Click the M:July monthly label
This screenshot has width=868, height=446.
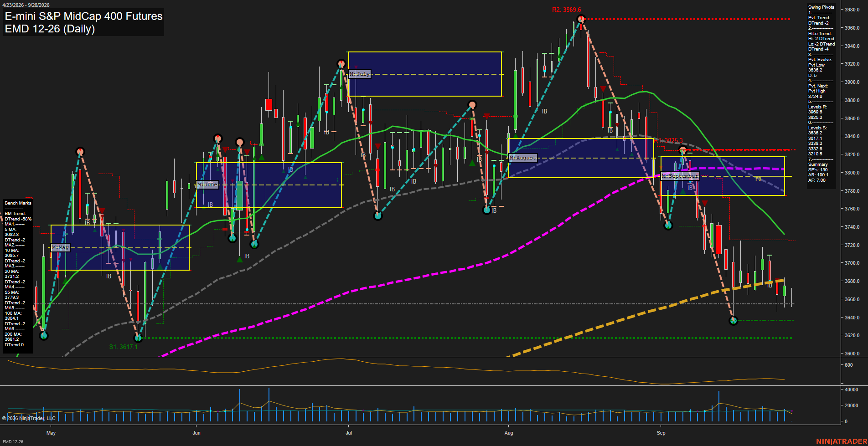[360, 74]
